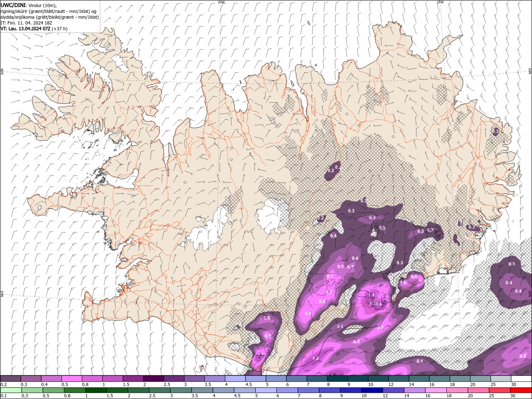Pick the deep blue swatch labeled 10 in lower legend
Screen dimensions: 532x399
coord(372,390)
